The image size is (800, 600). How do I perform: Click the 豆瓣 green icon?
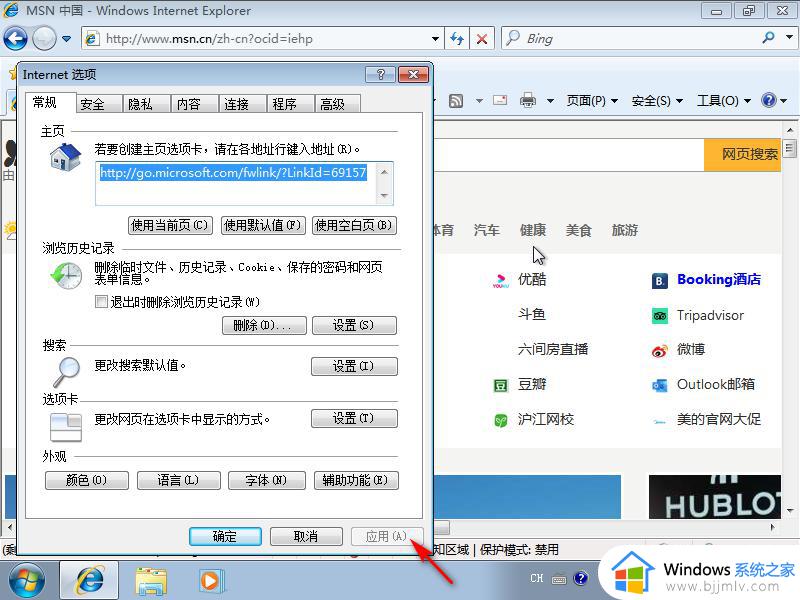click(x=501, y=385)
